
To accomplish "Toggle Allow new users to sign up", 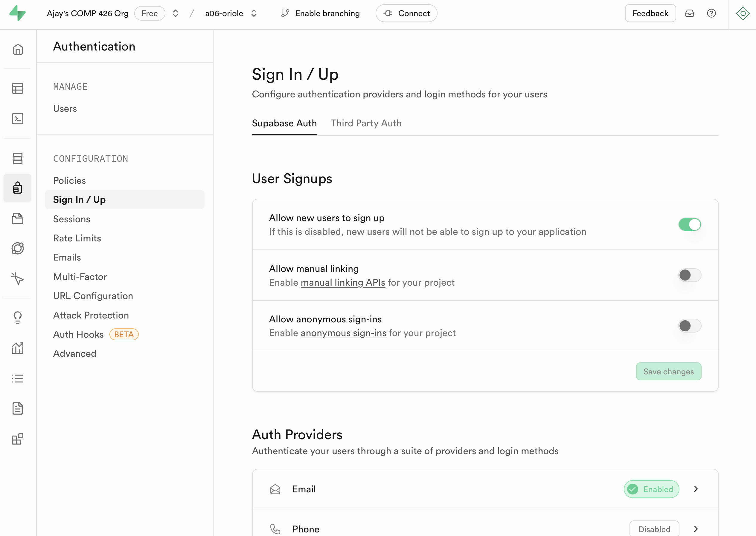I will pos(690,225).
